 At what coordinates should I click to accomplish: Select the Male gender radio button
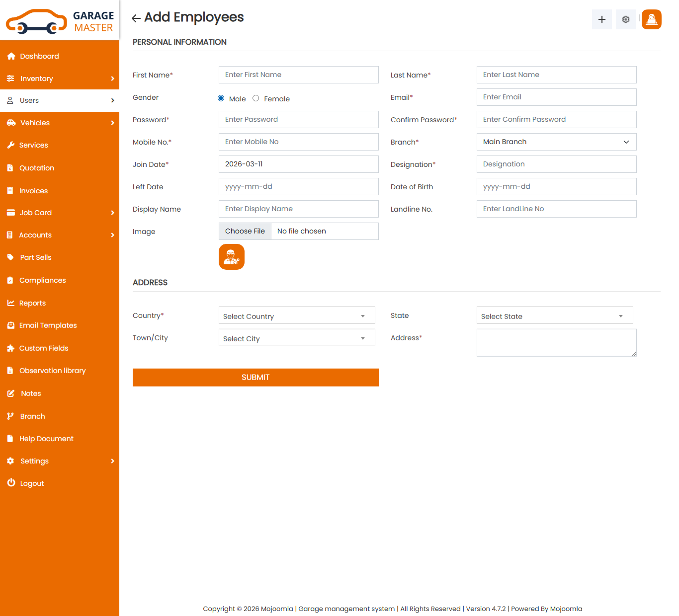pos(221,98)
